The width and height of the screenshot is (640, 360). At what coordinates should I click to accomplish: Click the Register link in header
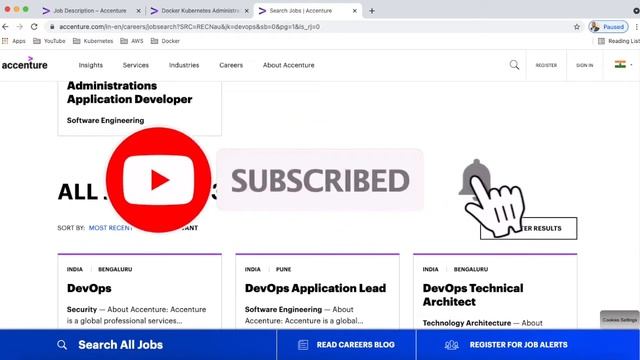point(546,65)
